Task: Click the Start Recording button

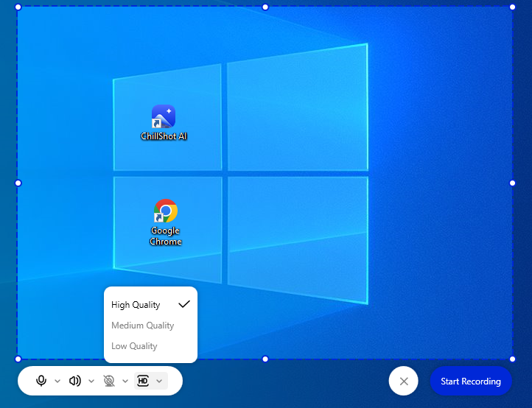Action: pyautogui.click(x=471, y=381)
